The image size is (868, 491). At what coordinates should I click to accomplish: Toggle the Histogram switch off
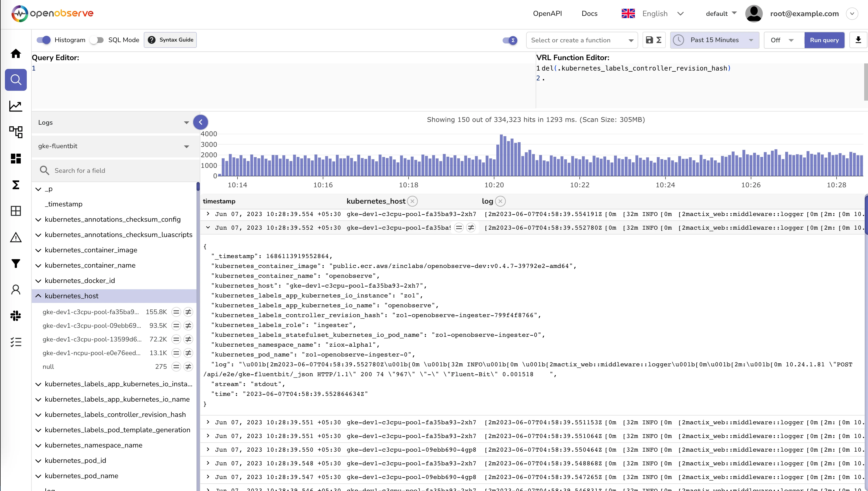[x=43, y=40]
